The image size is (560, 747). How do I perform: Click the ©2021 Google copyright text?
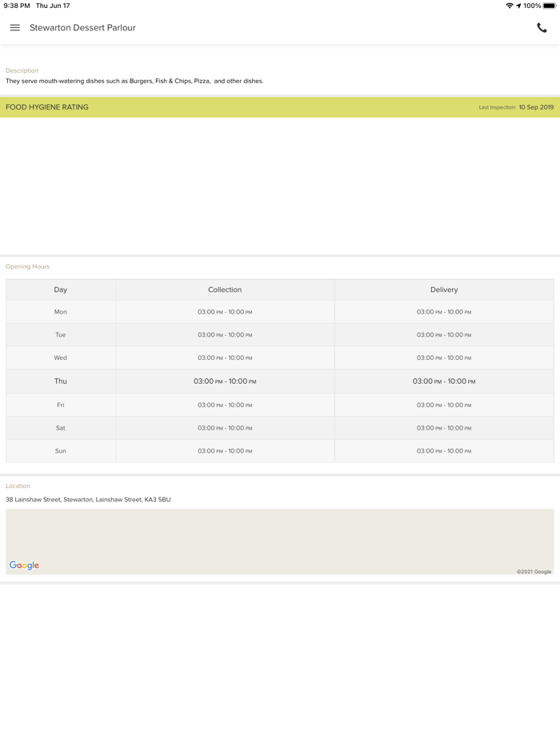(x=534, y=572)
